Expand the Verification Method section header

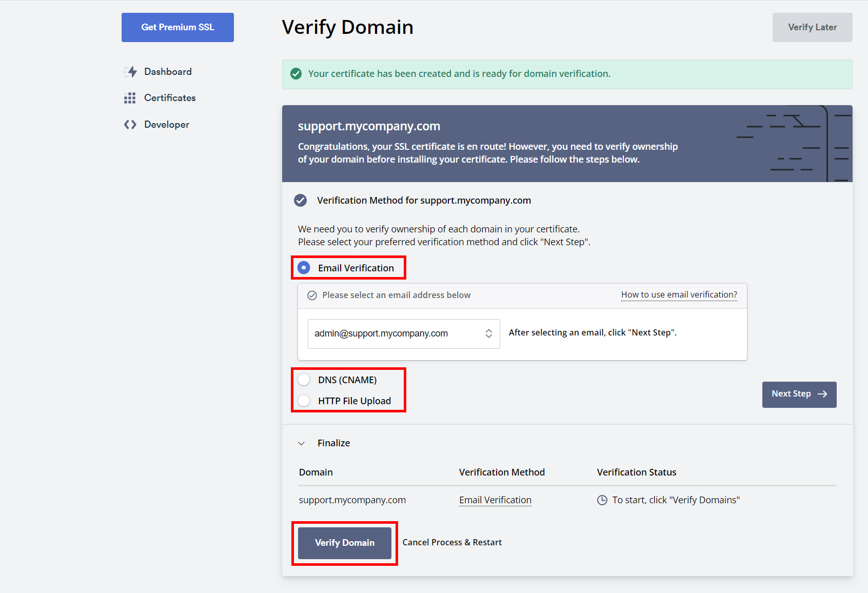pyautogui.click(x=424, y=201)
